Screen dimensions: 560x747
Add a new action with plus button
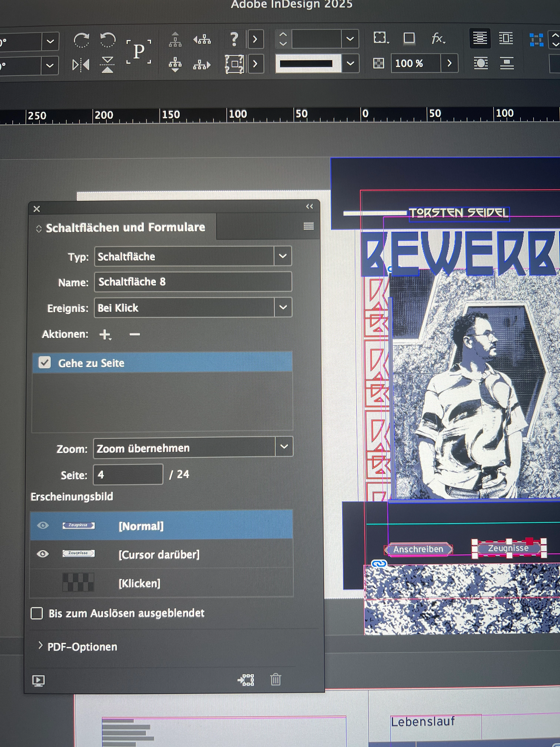(105, 334)
